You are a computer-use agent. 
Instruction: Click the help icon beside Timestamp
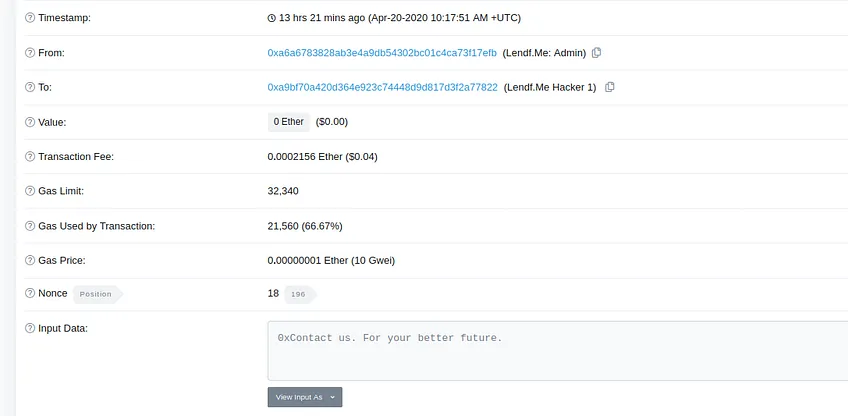click(30, 18)
